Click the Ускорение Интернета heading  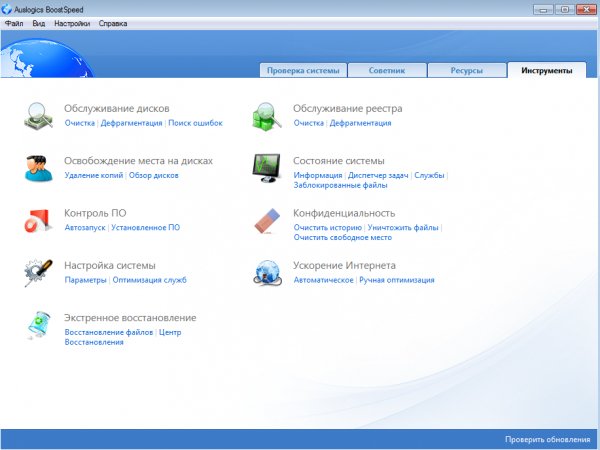[x=344, y=265]
